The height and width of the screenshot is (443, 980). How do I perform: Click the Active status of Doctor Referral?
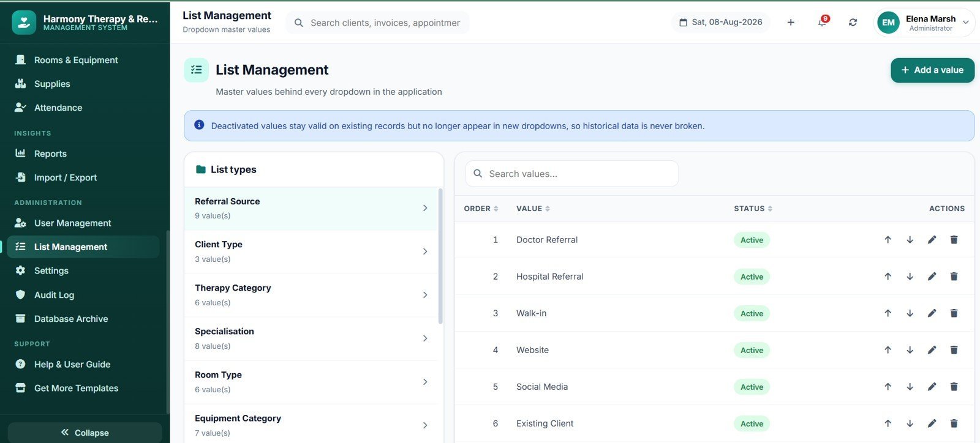pyautogui.click(x=752, y=240)
